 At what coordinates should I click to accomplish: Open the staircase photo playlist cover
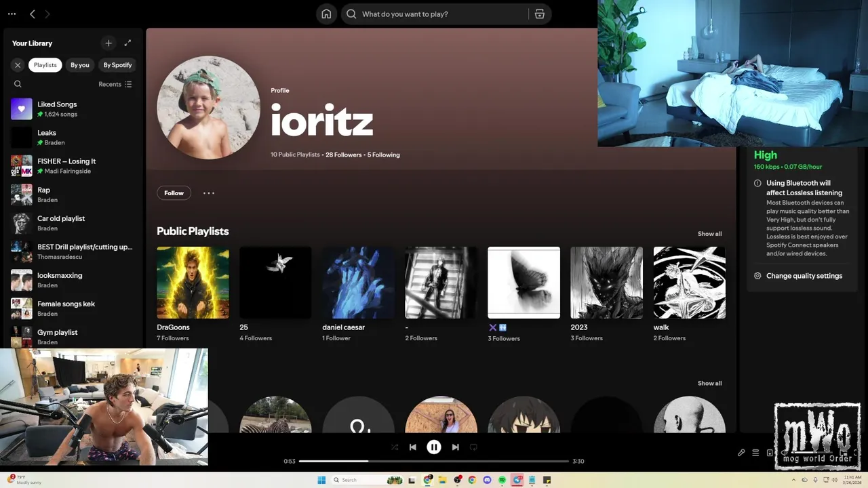click(441, 283)
